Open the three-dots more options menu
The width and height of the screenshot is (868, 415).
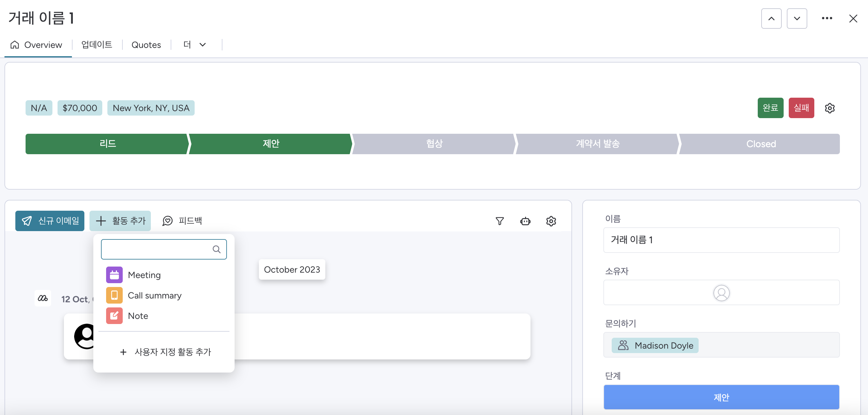point(826,18)
